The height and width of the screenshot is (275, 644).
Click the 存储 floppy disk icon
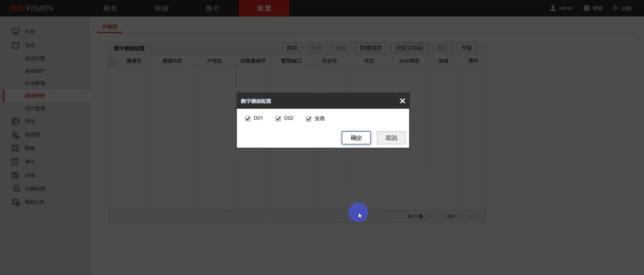tap(16, 175)
